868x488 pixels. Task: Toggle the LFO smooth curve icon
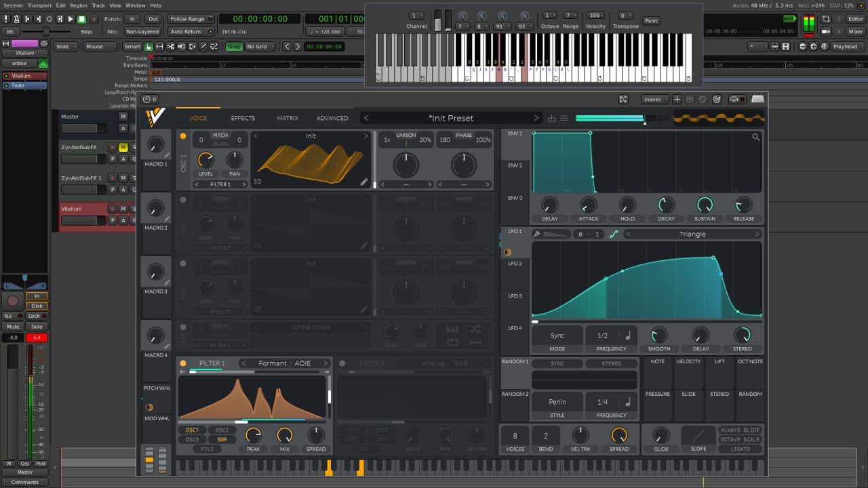pos(614,235)
